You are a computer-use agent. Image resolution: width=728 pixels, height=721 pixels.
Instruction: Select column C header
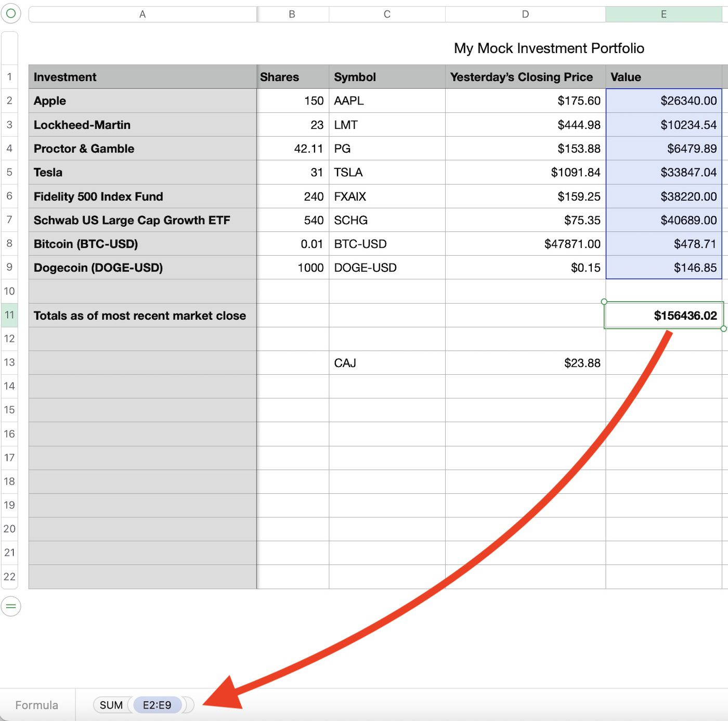387,14
